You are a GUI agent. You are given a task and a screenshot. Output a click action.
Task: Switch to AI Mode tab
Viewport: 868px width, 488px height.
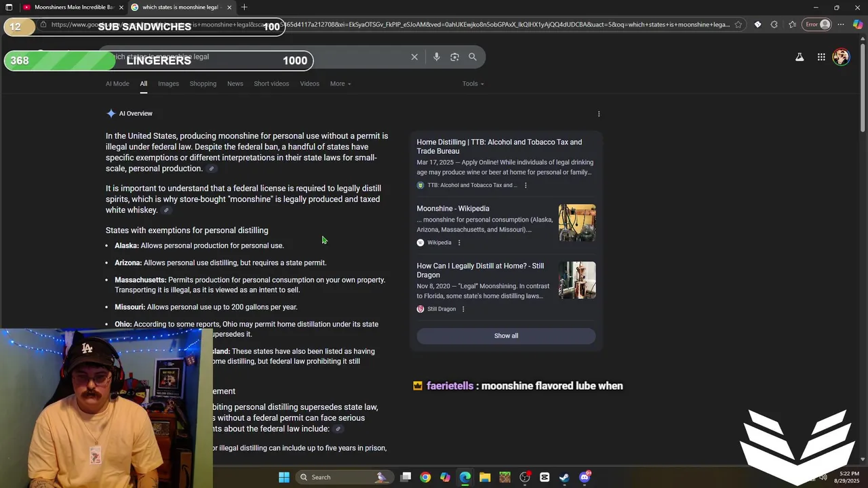(117, 84)
